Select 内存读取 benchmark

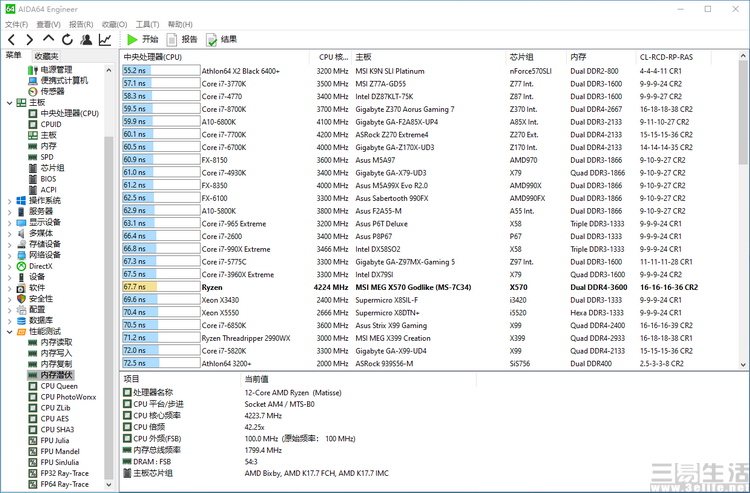point(50,342)
